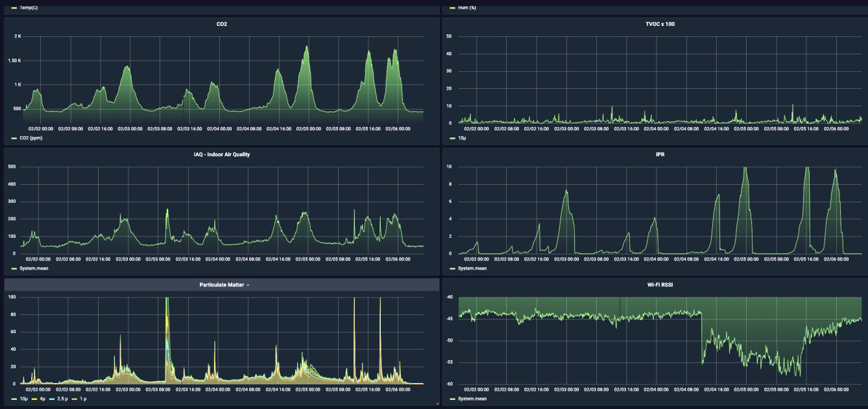Click the CO2 (ppm) legend color line

point(15,139)
